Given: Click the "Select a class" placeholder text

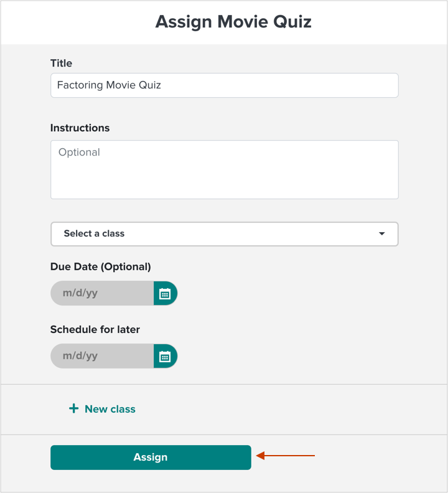Looking at the screenshot, I should (x=94, y=233).
